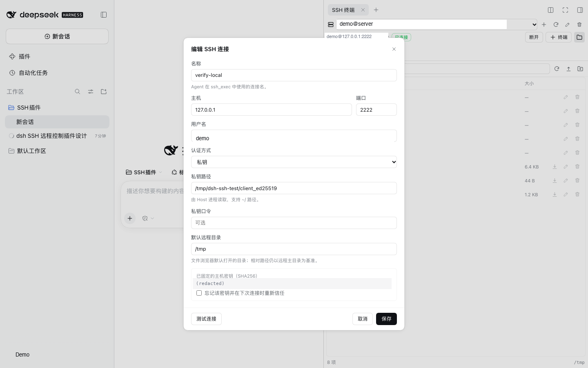
Task: Create a new remote folder icon
Action: point(580,69)
